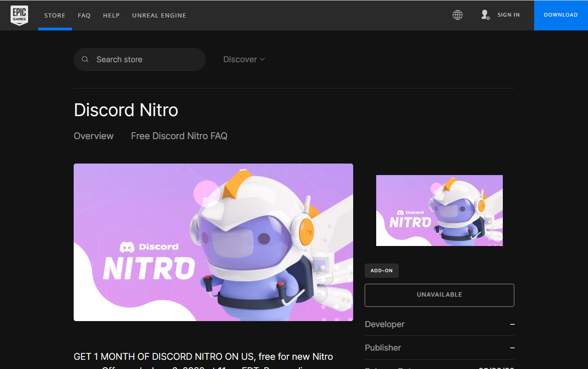This screenshot has height=369, width=588.
Task: Open the Epic Games logo home
Action: tap(19, 15)
